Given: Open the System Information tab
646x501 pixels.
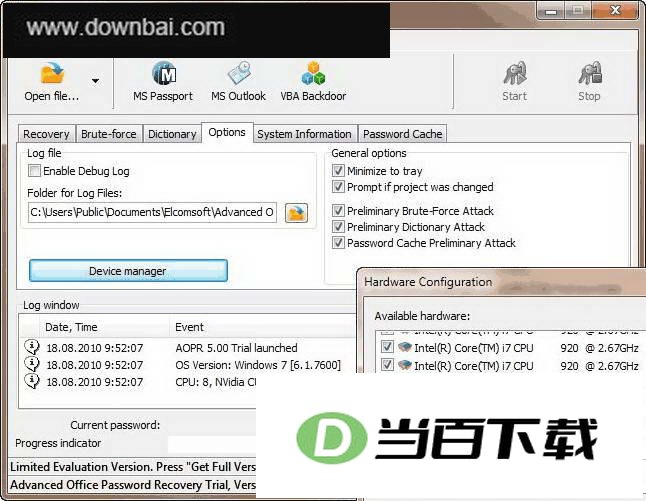Looking at the screenshot, I should click(304, 134).
